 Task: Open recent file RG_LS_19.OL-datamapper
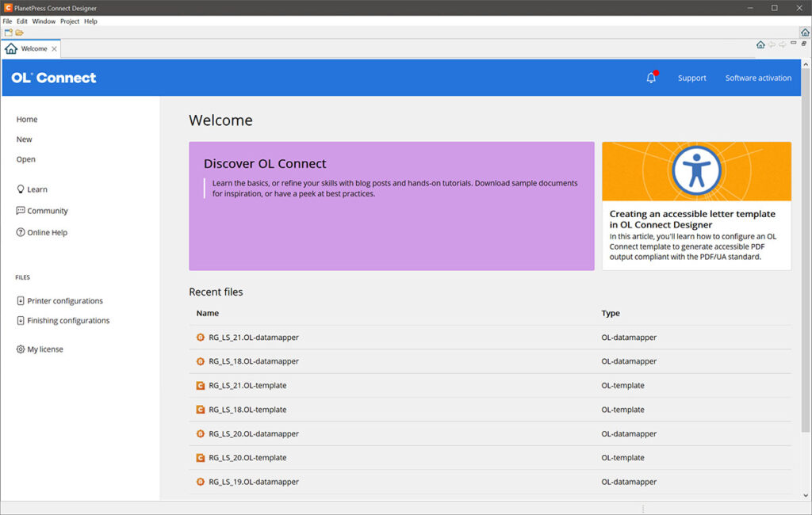click(x=254, y=482)
